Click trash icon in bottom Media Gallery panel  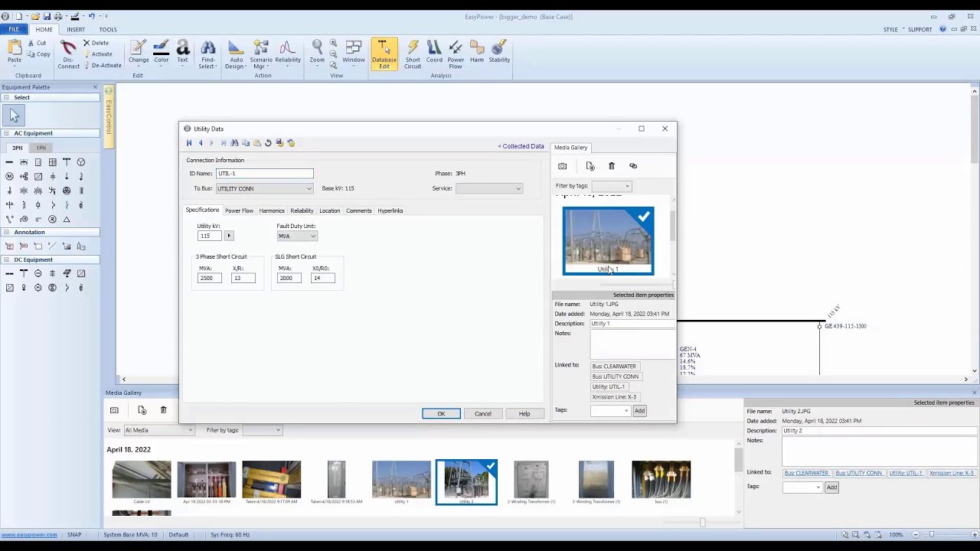click(163, 410)
